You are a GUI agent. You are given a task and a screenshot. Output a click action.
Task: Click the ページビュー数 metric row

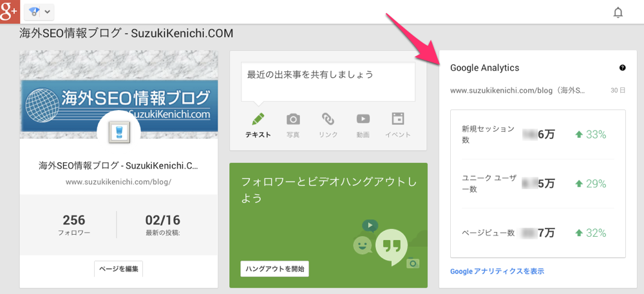538,233
